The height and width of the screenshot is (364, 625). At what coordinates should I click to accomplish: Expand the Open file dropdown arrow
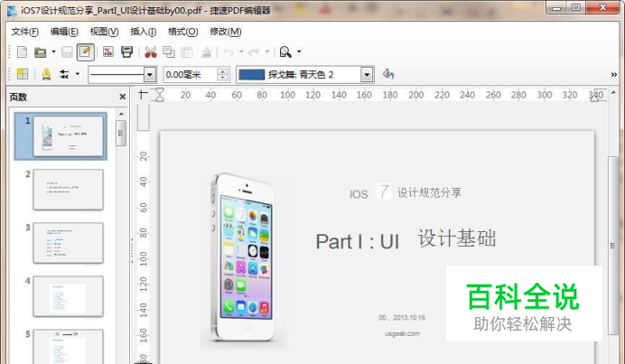coord(53,51)
